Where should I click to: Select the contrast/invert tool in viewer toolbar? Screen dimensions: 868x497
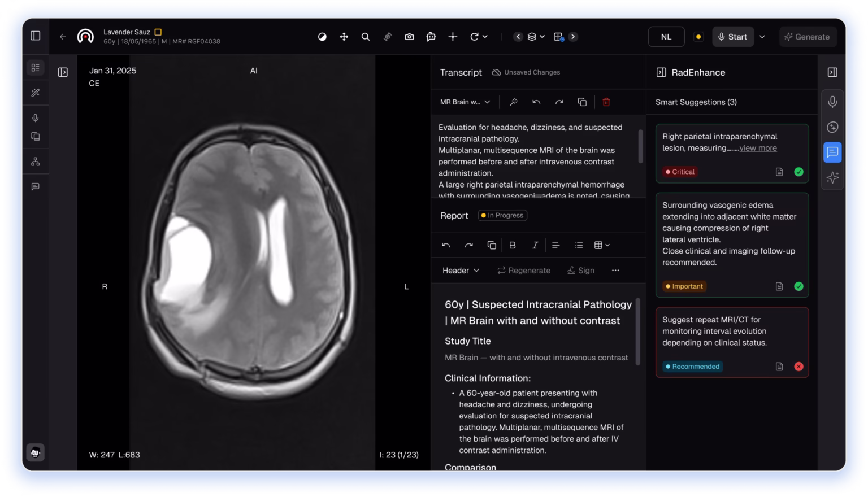[322, 37]
